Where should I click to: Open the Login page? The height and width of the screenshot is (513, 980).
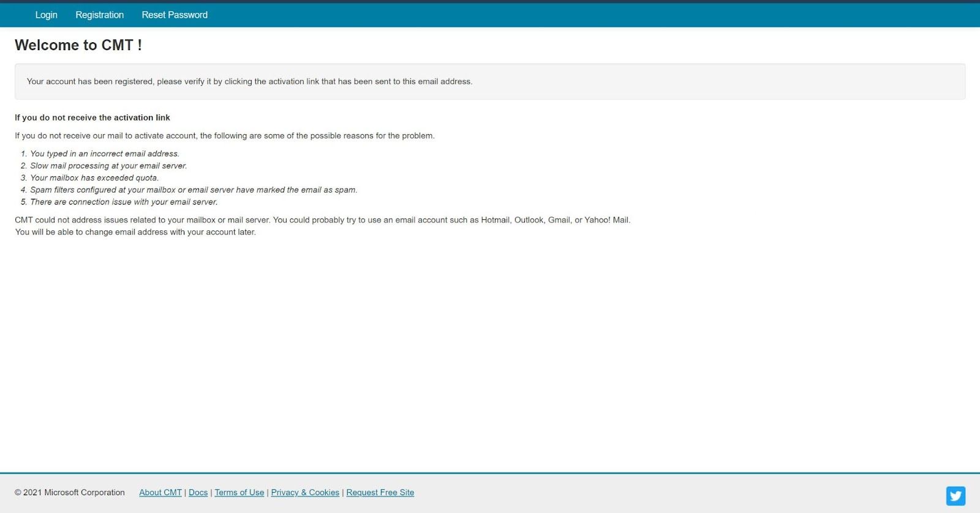46,15
